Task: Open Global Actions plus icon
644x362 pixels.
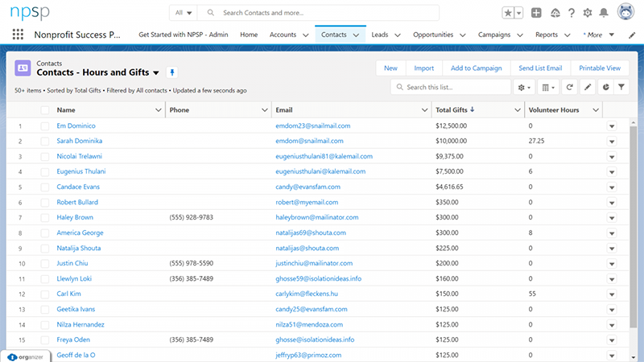Action: [x=536, y=13]
